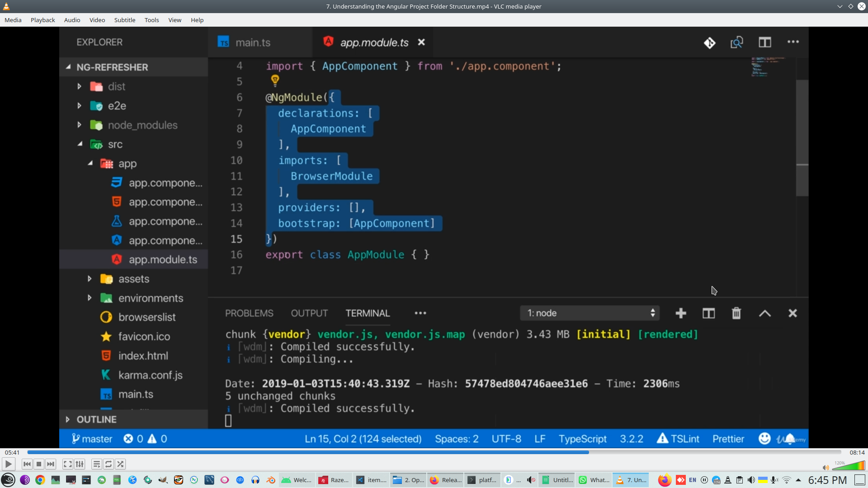868x488 pixels.
Task: Click the search file icon next to git icon
Action: pyautogui.click(x=736, y=42)
